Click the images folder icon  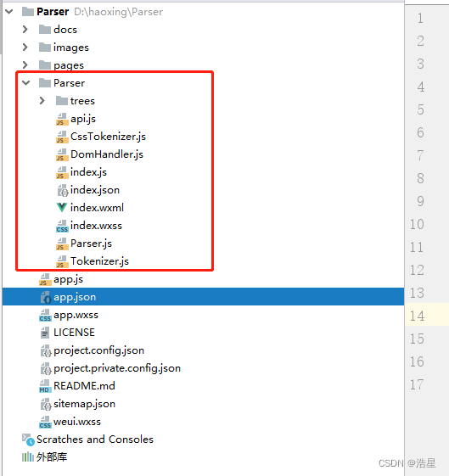click(45, 47)
